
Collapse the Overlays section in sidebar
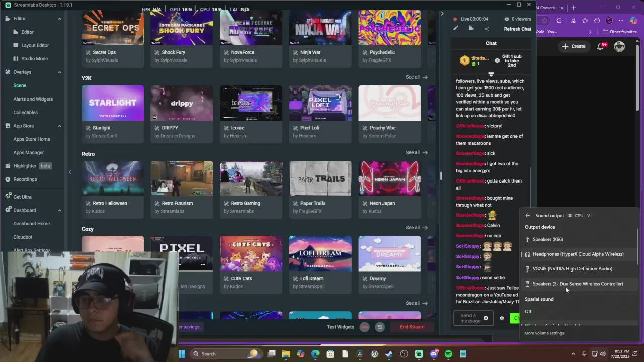[x=59, y=72]
